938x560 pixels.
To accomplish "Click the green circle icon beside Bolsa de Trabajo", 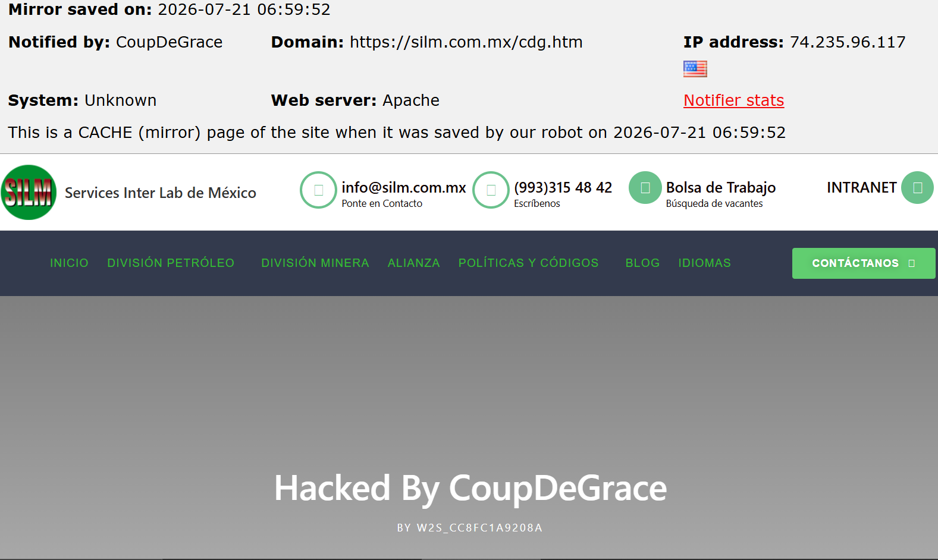I will [645, 188].
